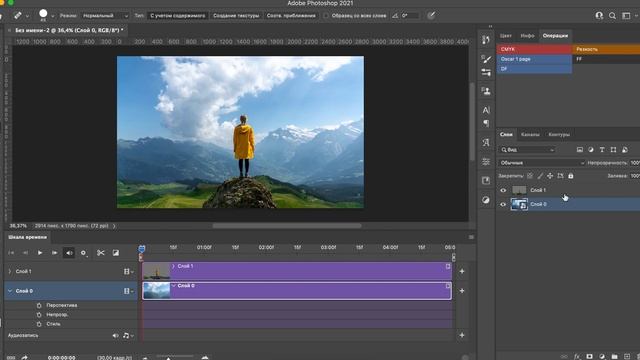Select the Соотв. приближения type option
Image resolution: width=640 pixels, height=360 pixels.
pos(291,16)
